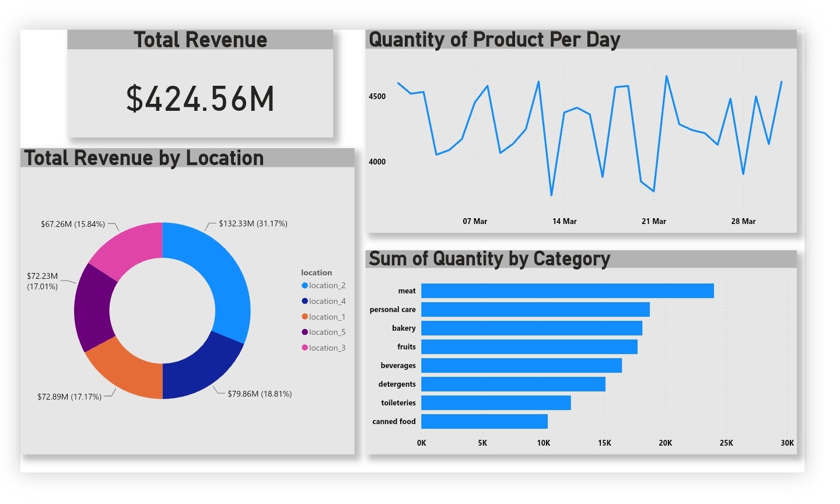Image resolution: width=840 pixels, height=504 pixels.
Task: Click the purple $72.23M donut segment
Action: pos(93,306)
